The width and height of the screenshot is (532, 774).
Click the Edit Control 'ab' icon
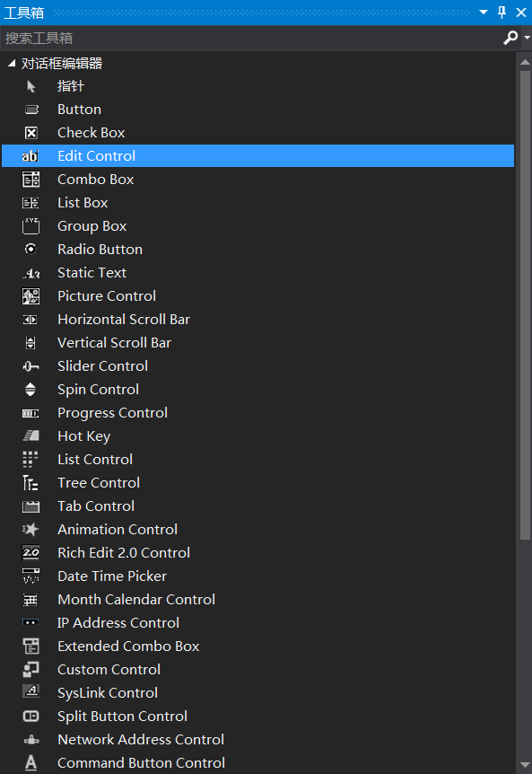pyautogui.click(x=31, y=156)
